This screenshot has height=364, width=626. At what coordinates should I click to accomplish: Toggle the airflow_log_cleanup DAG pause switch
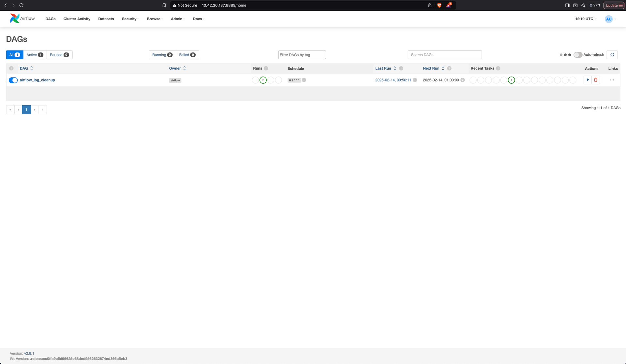(x=13, y=80)
